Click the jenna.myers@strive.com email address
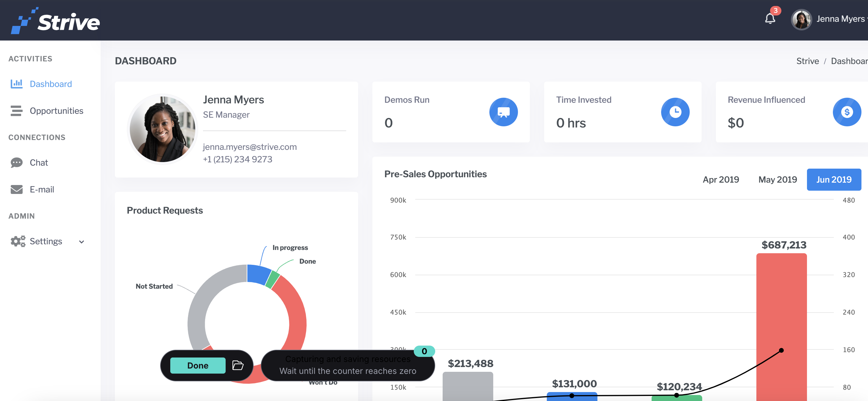 (250, 147)
